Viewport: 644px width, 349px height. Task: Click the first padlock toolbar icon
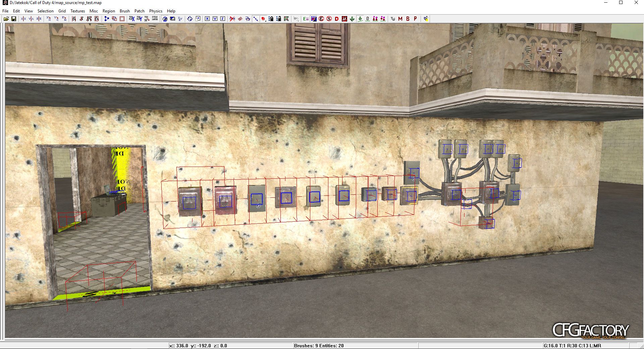coord(271,19)
